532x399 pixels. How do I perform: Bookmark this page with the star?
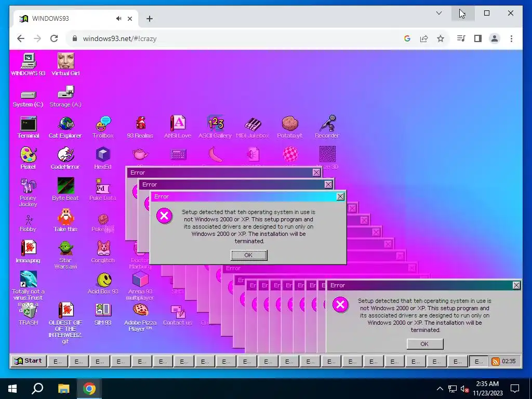441,38
